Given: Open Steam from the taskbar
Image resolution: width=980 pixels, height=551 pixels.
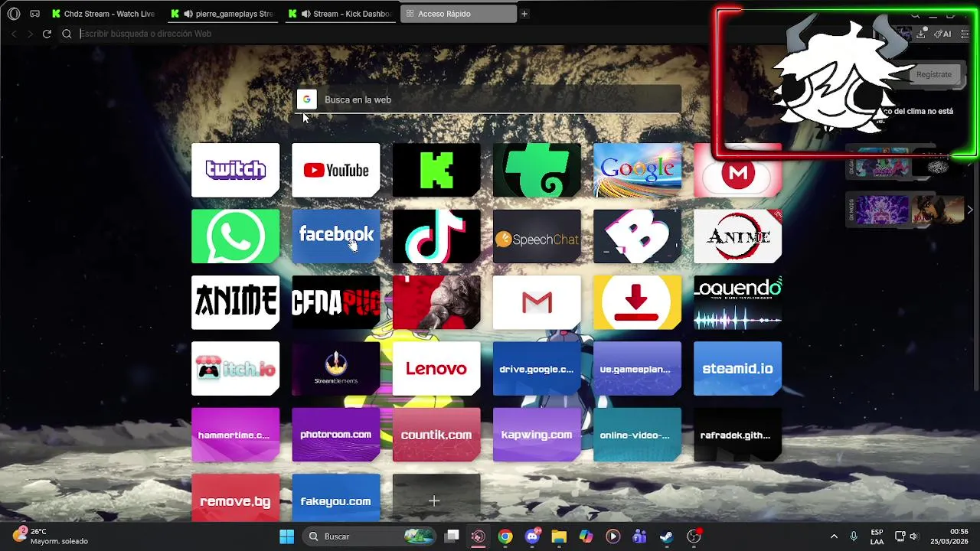Looking at the screenshot, I should coord(666,536).
